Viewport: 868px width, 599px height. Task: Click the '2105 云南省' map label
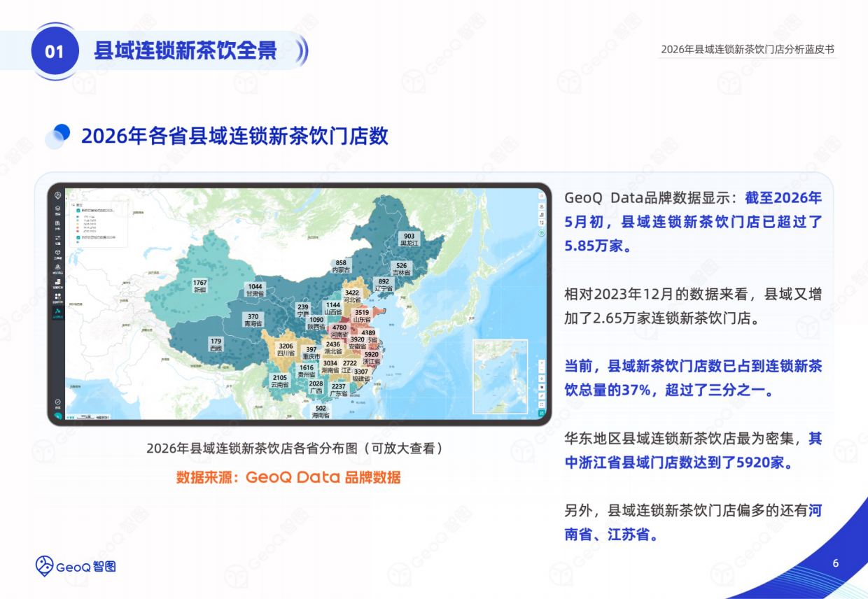point(279,381)
